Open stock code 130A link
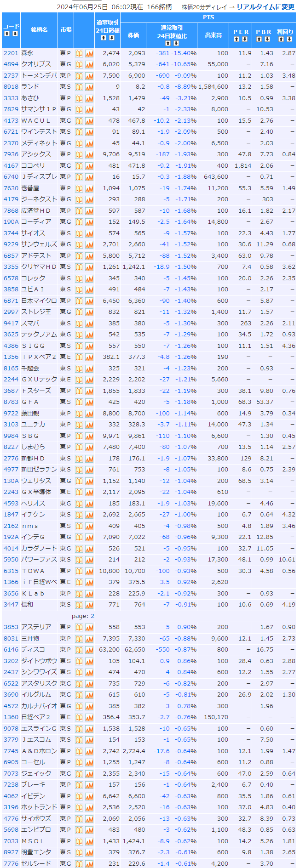 [x=11, y=481]
